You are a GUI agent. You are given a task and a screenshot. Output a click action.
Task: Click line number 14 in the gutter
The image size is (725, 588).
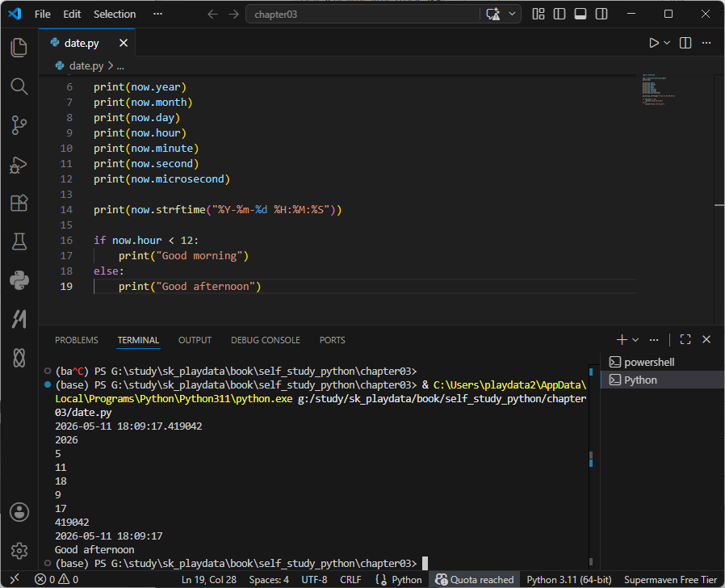coord(66,209)
